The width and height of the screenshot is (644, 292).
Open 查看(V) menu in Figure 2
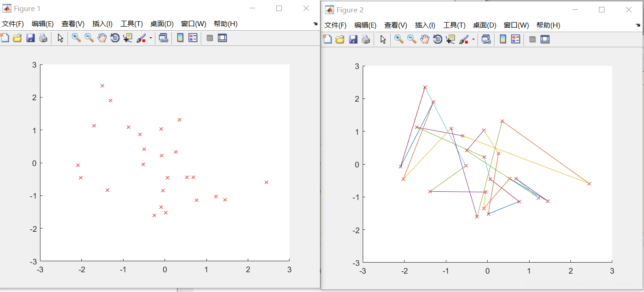click(396, 25)
